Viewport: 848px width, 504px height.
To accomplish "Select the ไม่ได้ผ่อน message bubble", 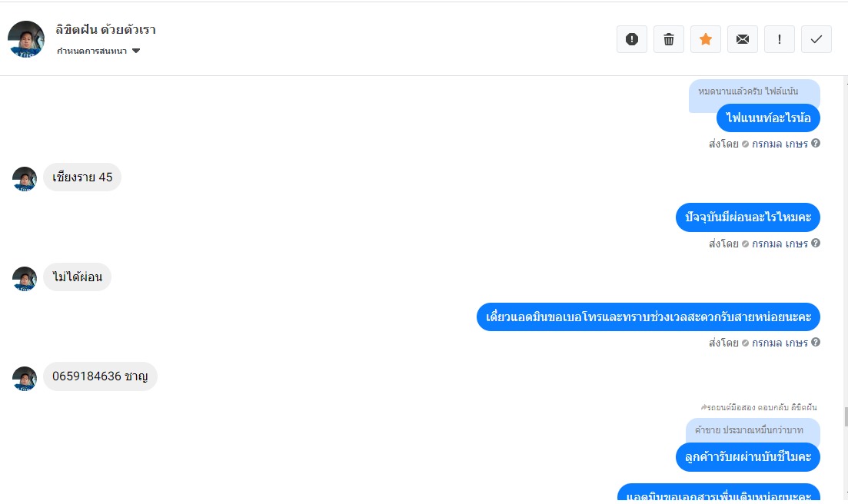I will (78, 277).
